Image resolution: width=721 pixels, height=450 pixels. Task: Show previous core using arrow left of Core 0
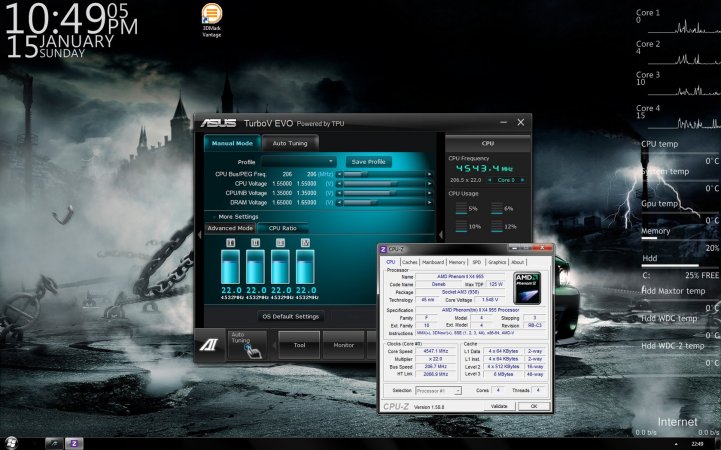tap(490, 180)
